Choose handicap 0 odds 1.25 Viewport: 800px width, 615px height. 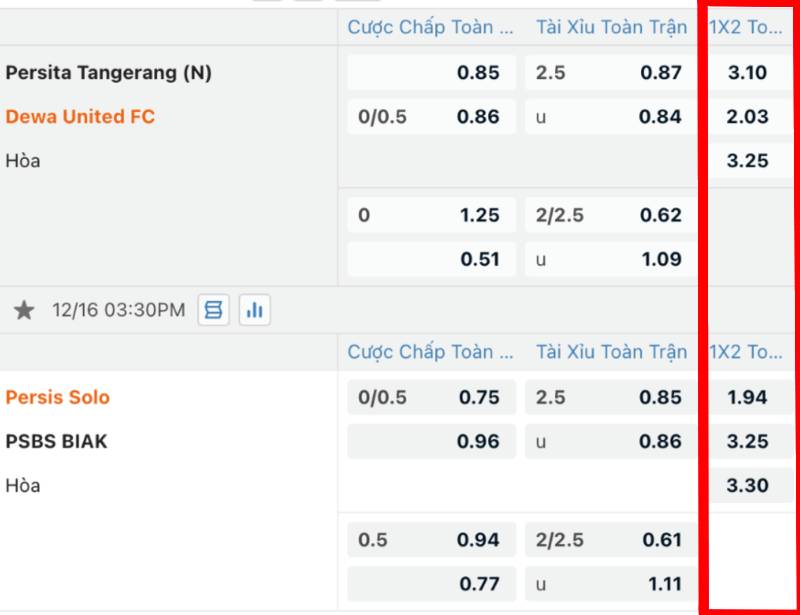431,215
